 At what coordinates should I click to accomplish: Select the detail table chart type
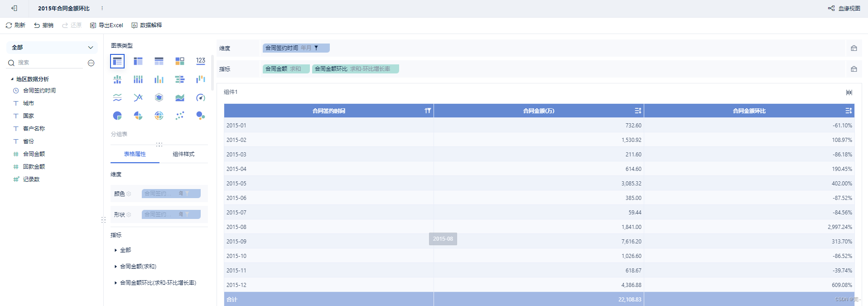[x=159, y=61]
